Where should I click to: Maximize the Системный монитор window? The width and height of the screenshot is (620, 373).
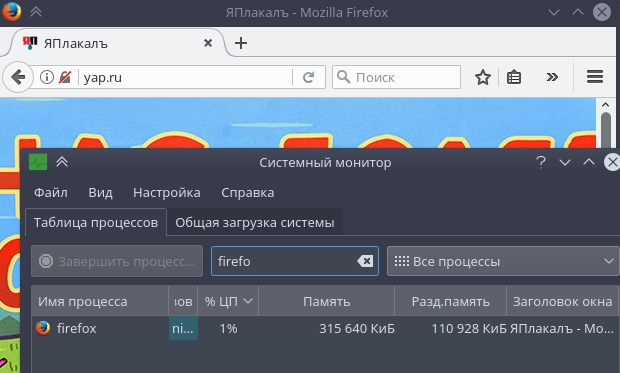(589, 162)
